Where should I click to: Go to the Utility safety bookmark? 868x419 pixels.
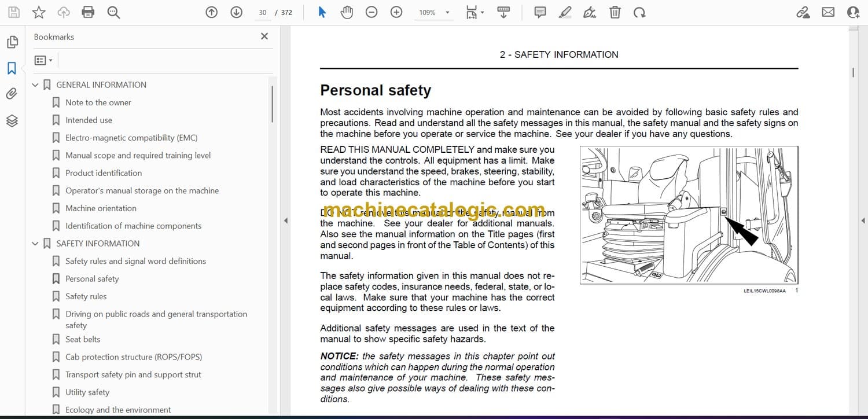pyautogui.click(x=87, y=392)
